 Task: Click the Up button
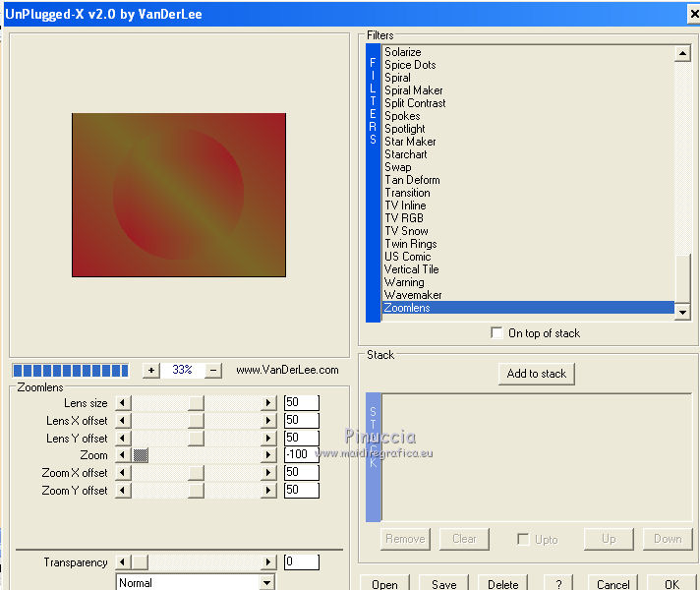[609, 539]
